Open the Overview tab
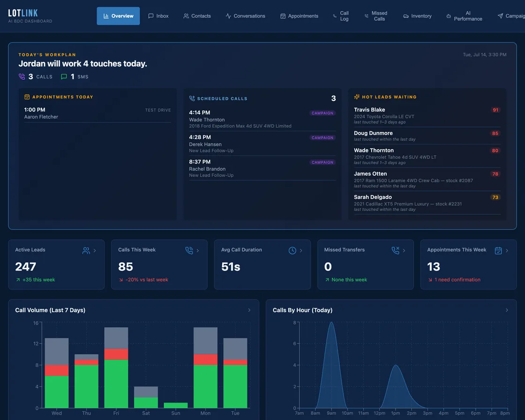 [118, 16]
